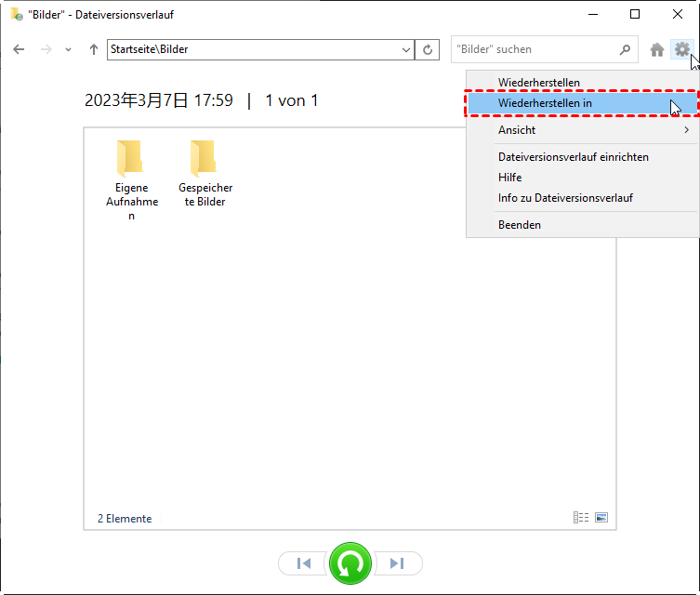Go up one folder level
This screenshot has height=595, width=700.
pyautogui.click(x=93, y=49)
